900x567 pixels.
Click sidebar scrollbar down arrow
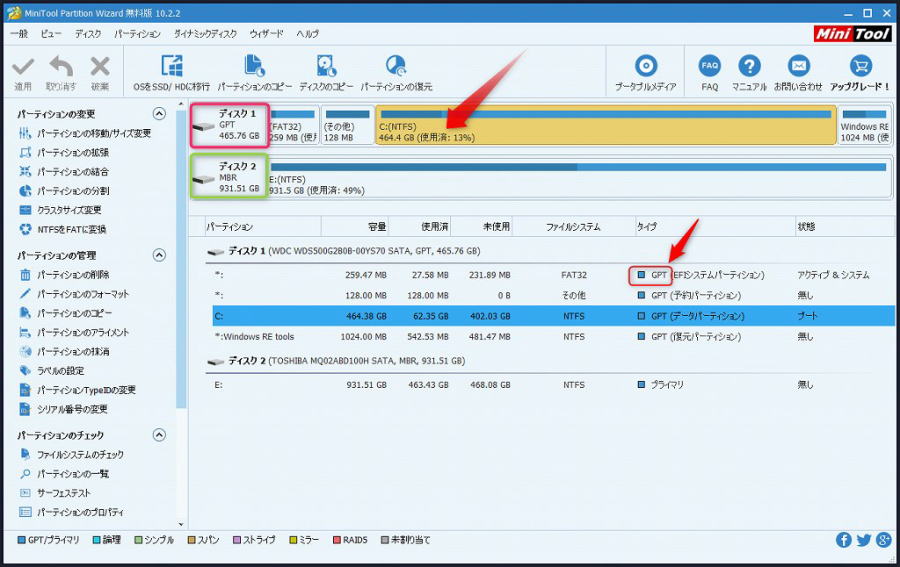[181, 524]
